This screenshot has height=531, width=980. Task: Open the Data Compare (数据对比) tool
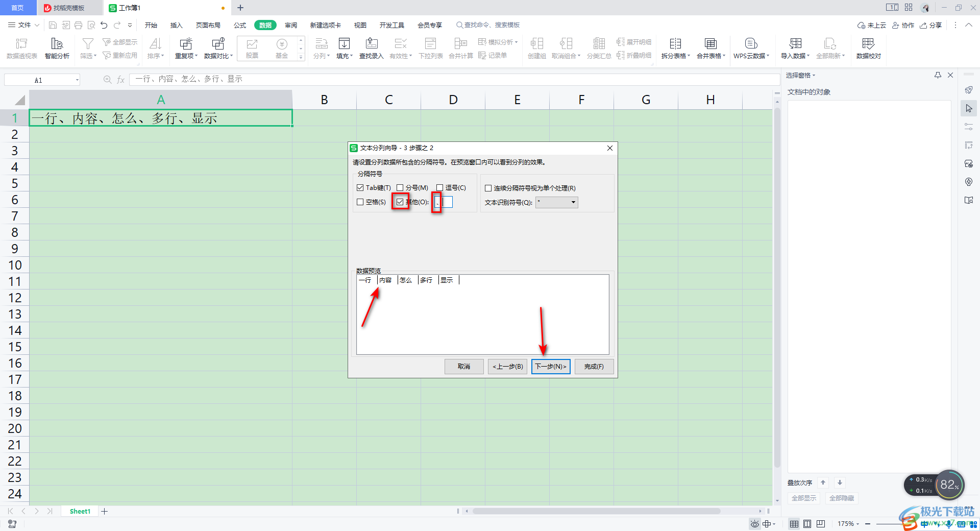[x=218, y=49]
